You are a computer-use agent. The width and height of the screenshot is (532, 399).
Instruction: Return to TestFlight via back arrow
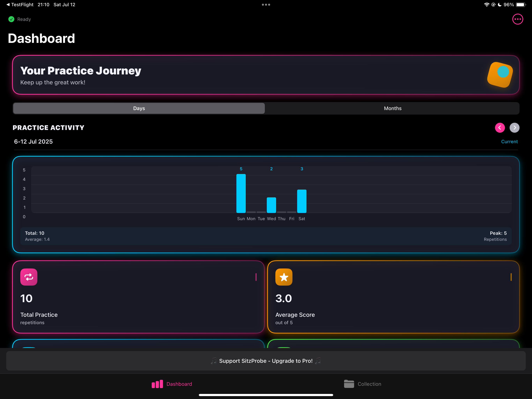click(x=20, y=4)
